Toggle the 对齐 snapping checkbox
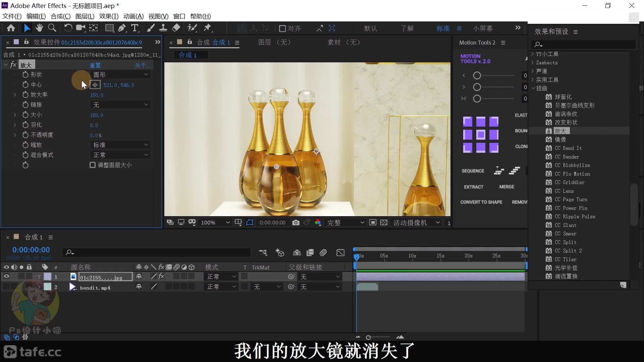This screenshot has width=644, height=362. click(282, 28)
